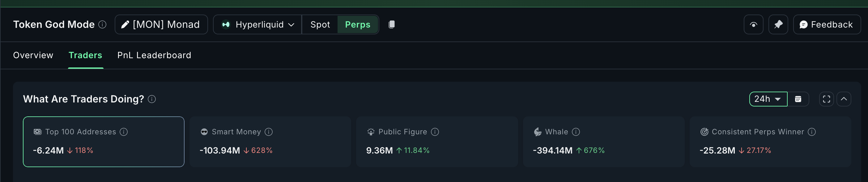Viewport: 868px width, 182px height.
Task: Switch to the Overview tab
Action: [33, 55]
